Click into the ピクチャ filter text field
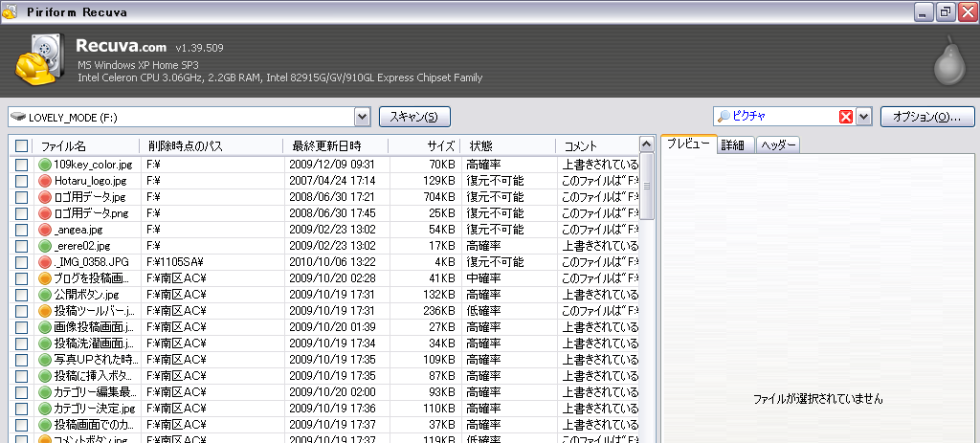Viewport: 980px width, 443px height. (785, 116)
